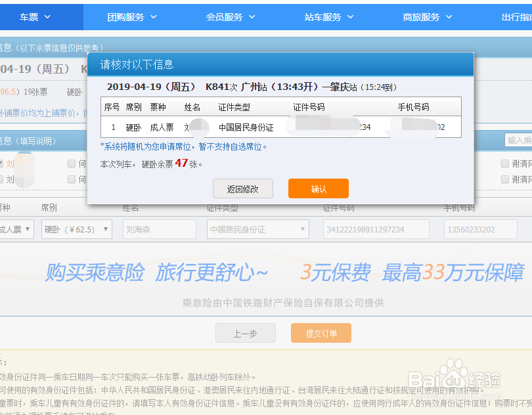The height and width of the screenshot is (415, 532).
Task: Click the orange 确认 confirm button
Action: point(318,188)
